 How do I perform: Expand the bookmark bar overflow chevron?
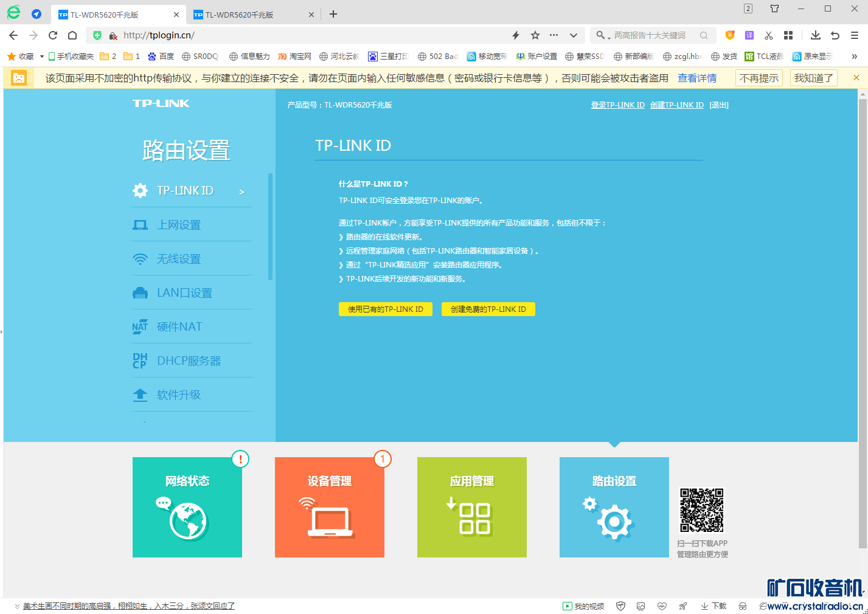click(854, 56)
